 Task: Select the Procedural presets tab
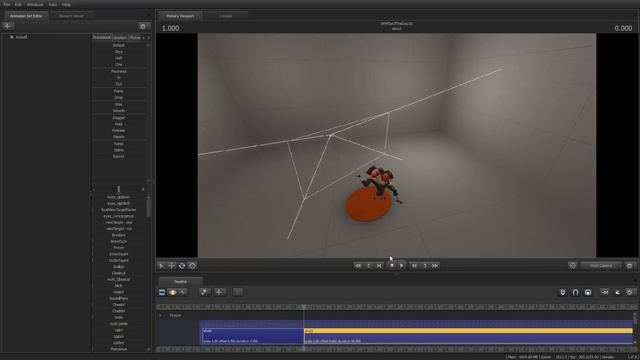102,38
